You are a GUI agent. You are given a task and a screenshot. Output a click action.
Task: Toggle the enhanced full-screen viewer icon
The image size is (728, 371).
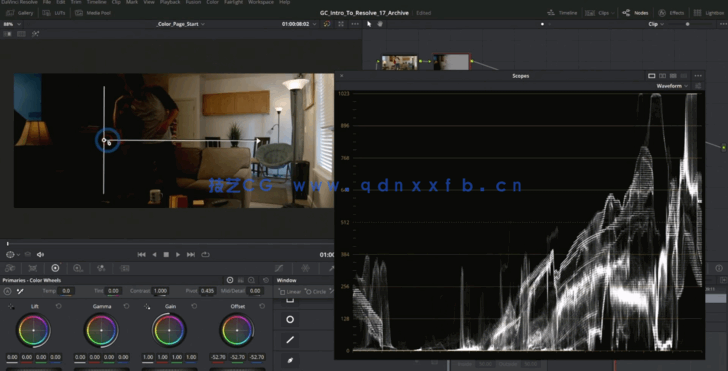point(341,24)
